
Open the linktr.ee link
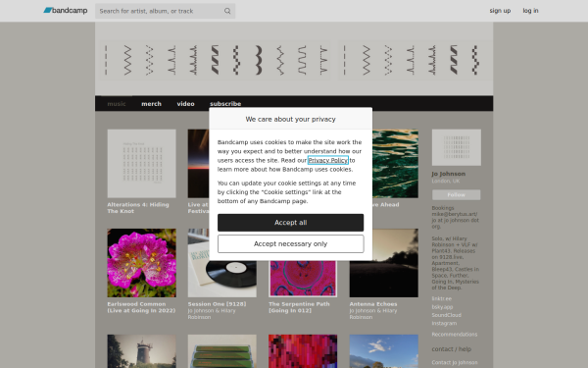(x=441, y=299)
